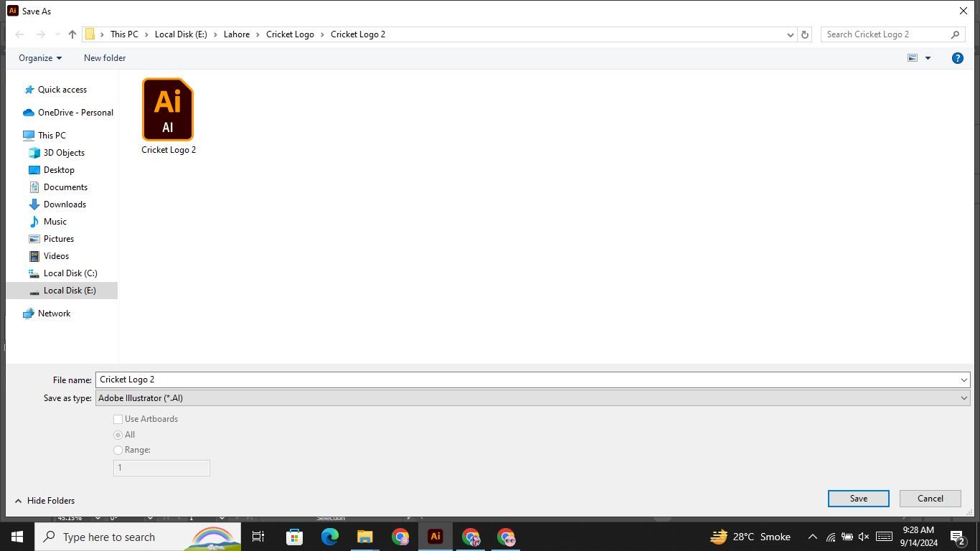This screenshot has height=551, width=980.
Task: Click the battery status tray icon
Action: pos(847,537)
